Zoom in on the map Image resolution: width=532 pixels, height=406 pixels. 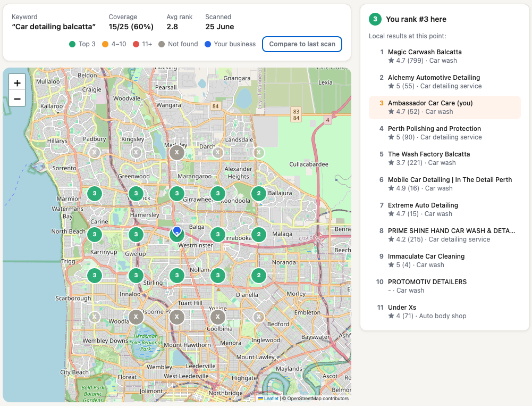pos(18,82)
